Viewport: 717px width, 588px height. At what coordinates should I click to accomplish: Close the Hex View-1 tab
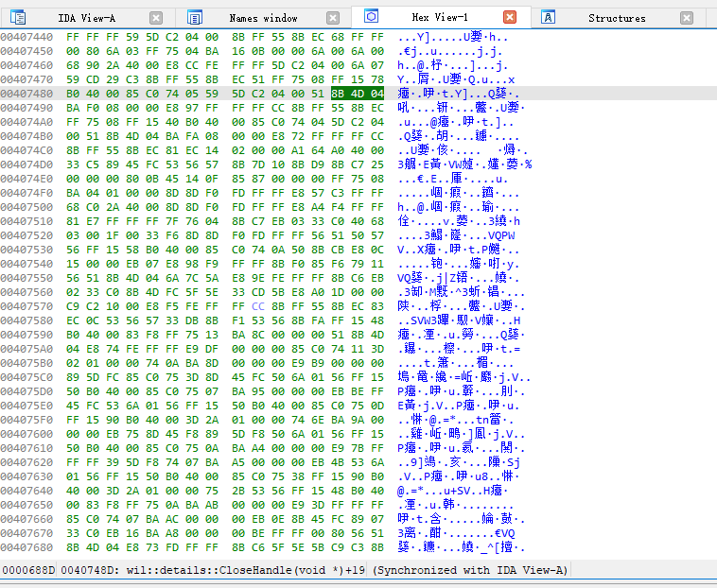click(510, 17)
